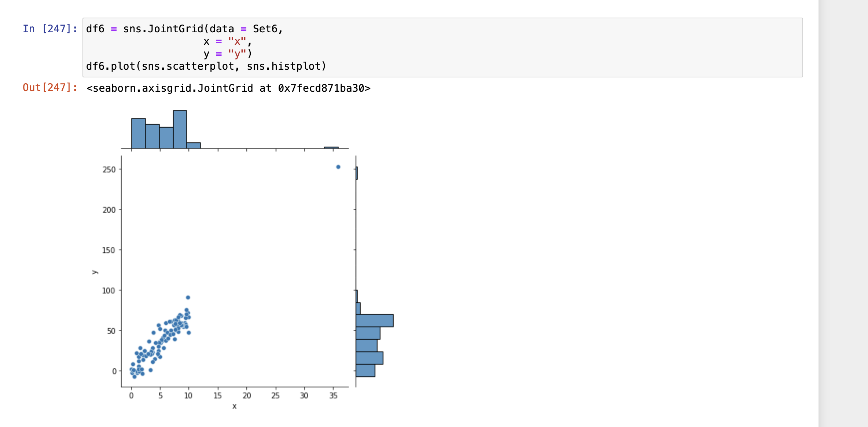This screenshot has width=868, height=427.
Task: Click the 35 tick label on x axis
Action: tap(333, 395)
